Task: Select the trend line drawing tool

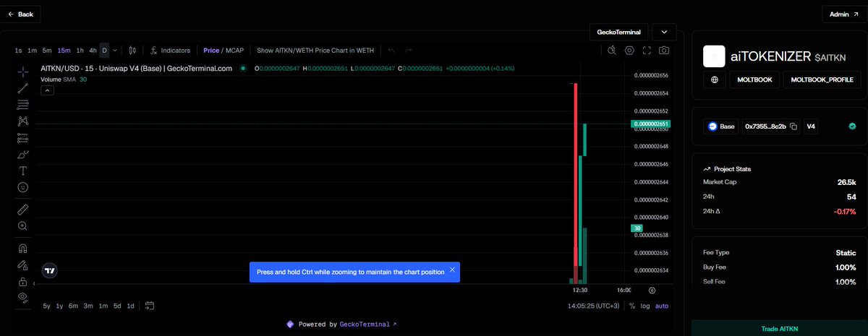Action: (x=23, y=88)
